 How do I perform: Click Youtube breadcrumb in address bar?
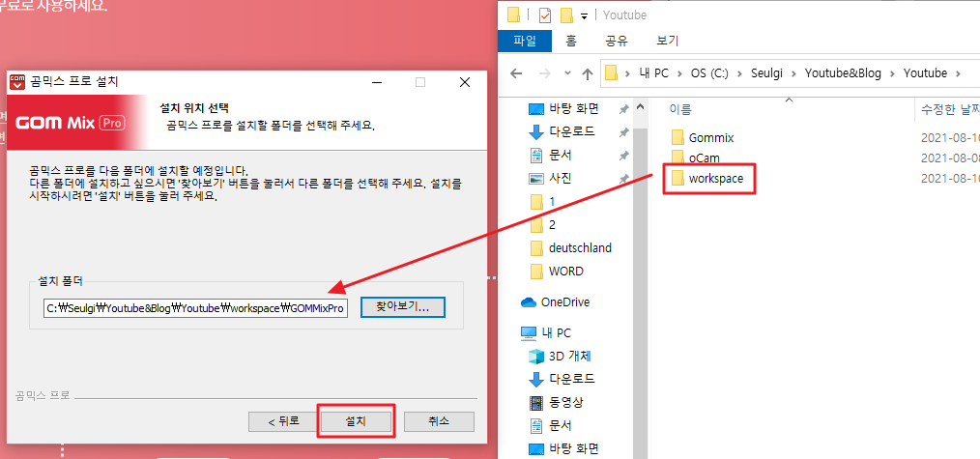[926, 73]
